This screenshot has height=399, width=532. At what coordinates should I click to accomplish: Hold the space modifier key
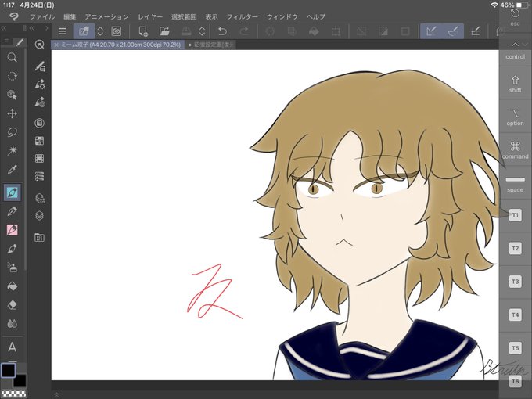(x=515, y=184)
